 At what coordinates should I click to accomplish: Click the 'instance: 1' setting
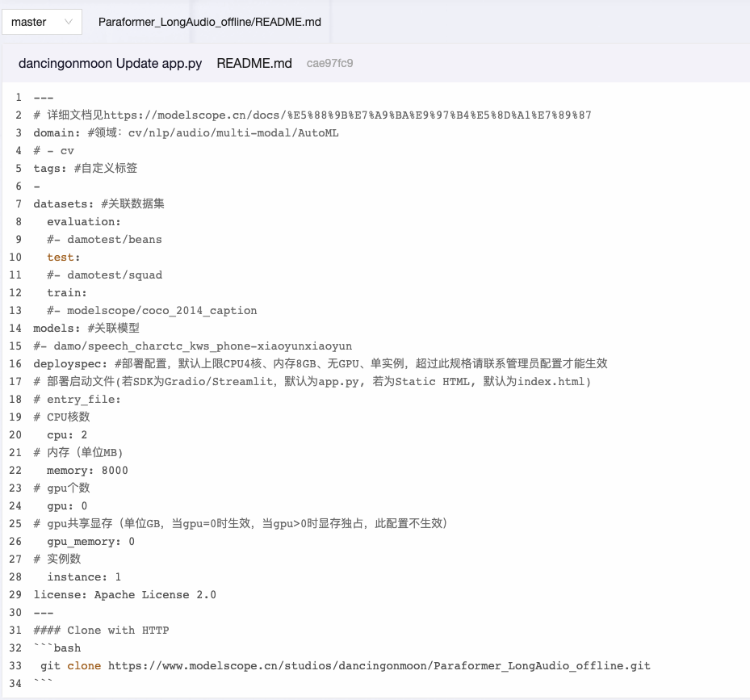click(x=84, y=577)
